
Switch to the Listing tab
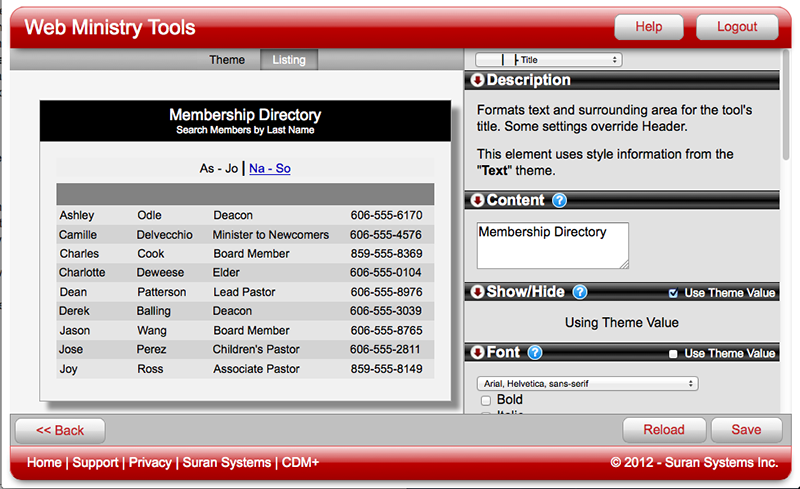pos(289,60)
